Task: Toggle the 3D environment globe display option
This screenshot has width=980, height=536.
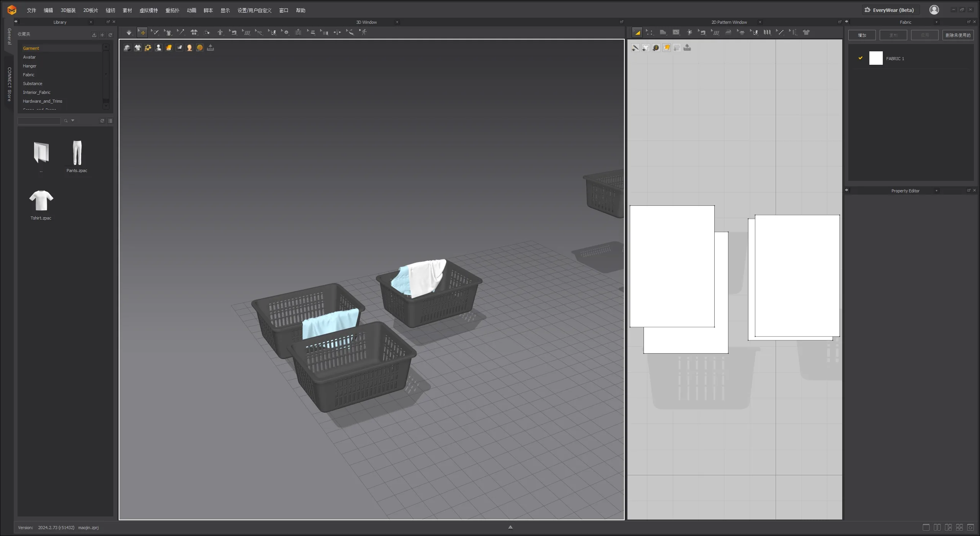Action: pos(200,48)
